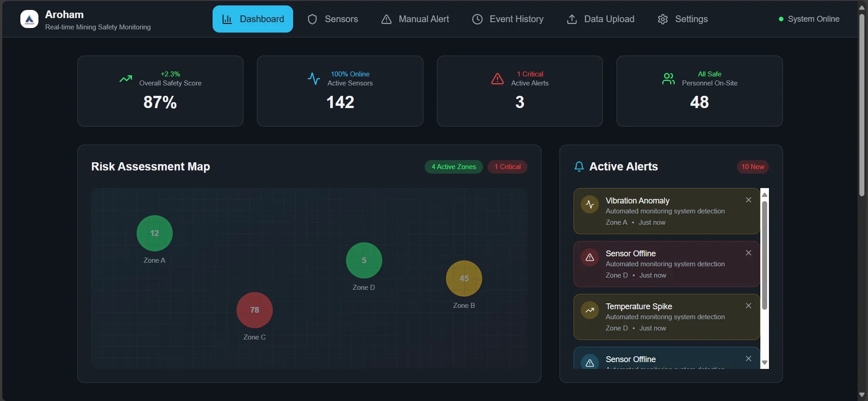
Task: Click the 1 Critical badge on risk map
Action: [x=508, y=167]
